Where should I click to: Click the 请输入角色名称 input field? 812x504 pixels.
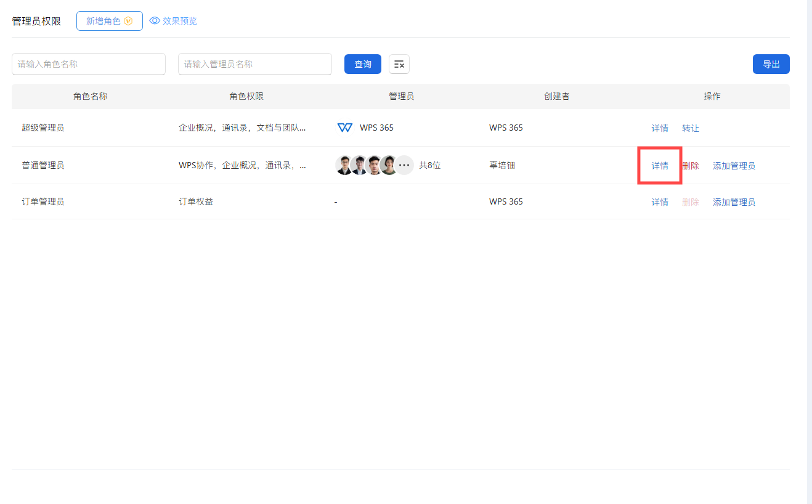pos(89,64)
